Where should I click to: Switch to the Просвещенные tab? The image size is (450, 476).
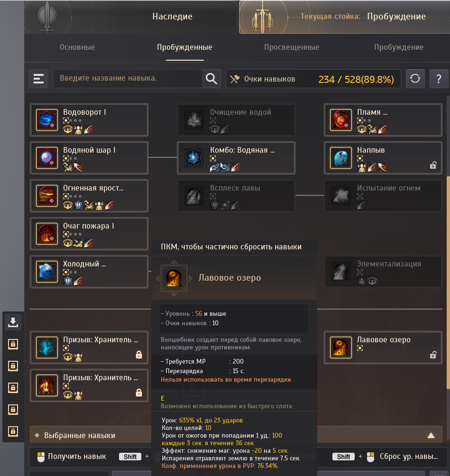pos(292,47)
